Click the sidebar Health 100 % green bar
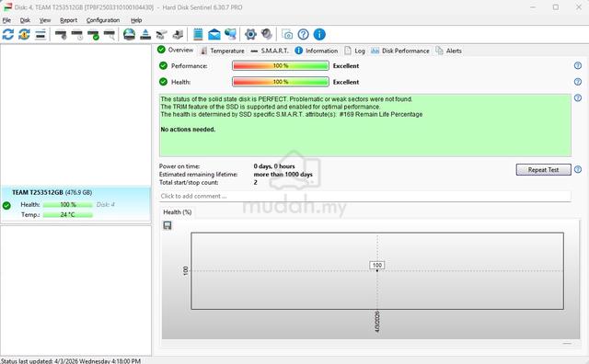The width and height of the screenshot is (589, 364). point(67,204)
